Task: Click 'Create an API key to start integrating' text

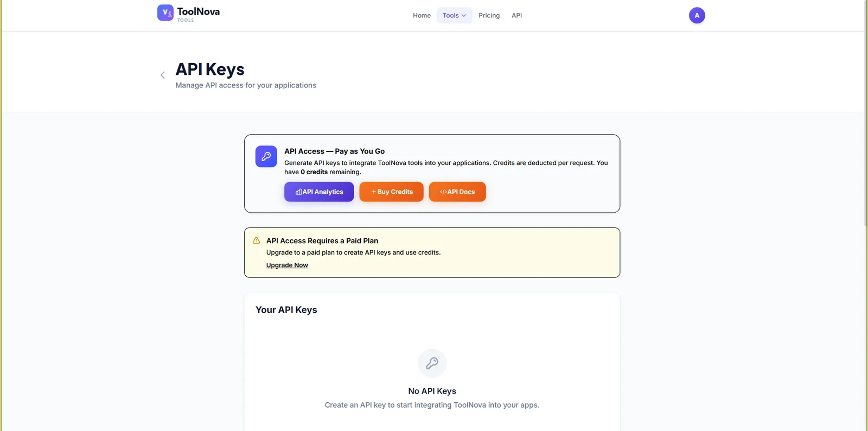Action: tap(432, 405)
